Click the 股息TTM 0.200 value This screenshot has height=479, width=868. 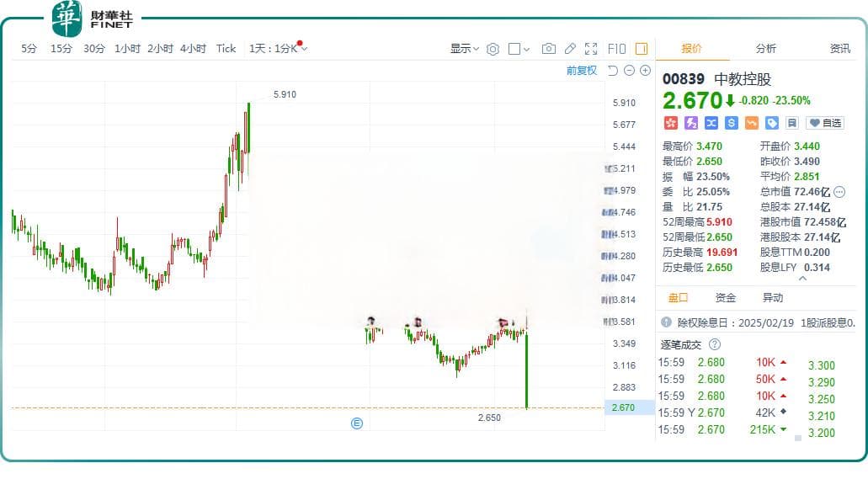pyautogui.click(x=817, y=253)
